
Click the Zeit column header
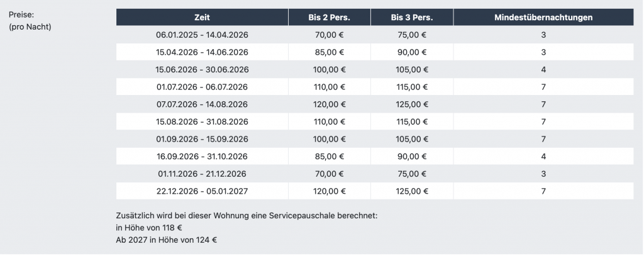(202, 18)
